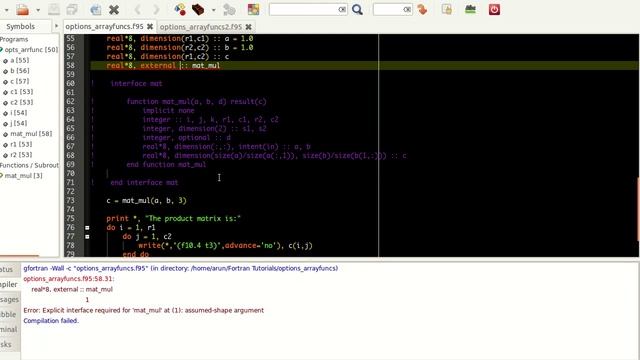Save the current file
Image resolution: width=640 pixels, height=360 pixels.
click(x=53, y=9)
